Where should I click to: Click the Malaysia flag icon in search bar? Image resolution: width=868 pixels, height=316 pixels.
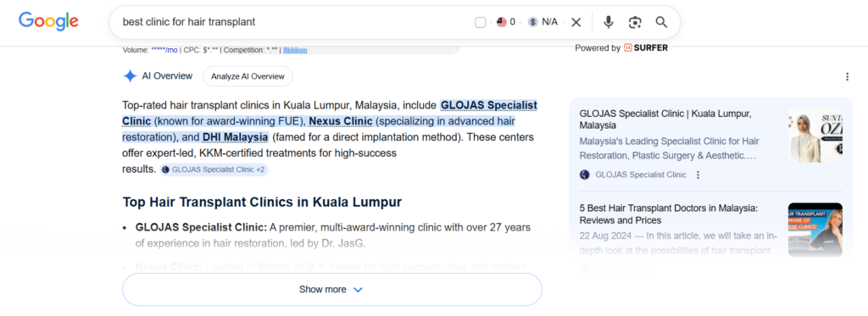[x=502, y=22]
